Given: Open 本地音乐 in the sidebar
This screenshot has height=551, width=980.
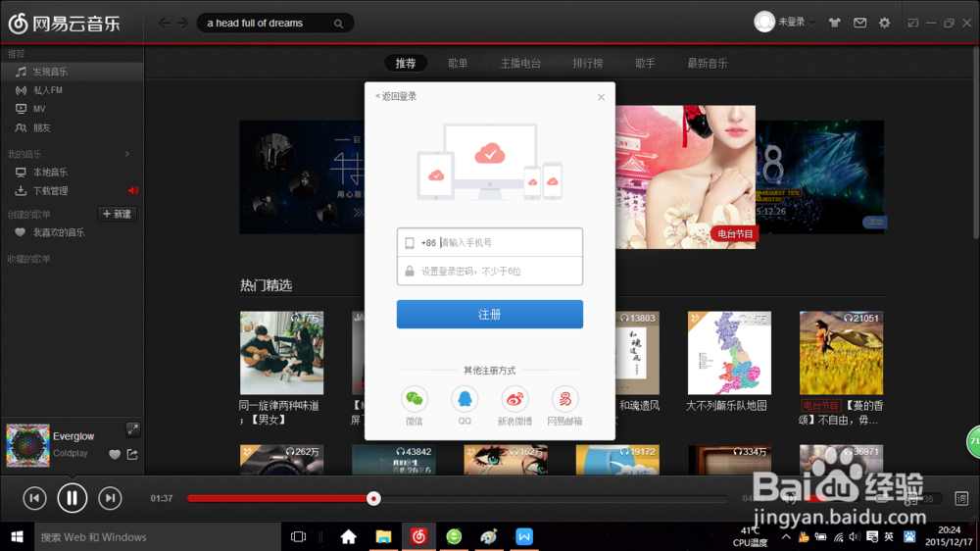Looking at the screenshot, I should pyautogui.click(x=72, y=172).
